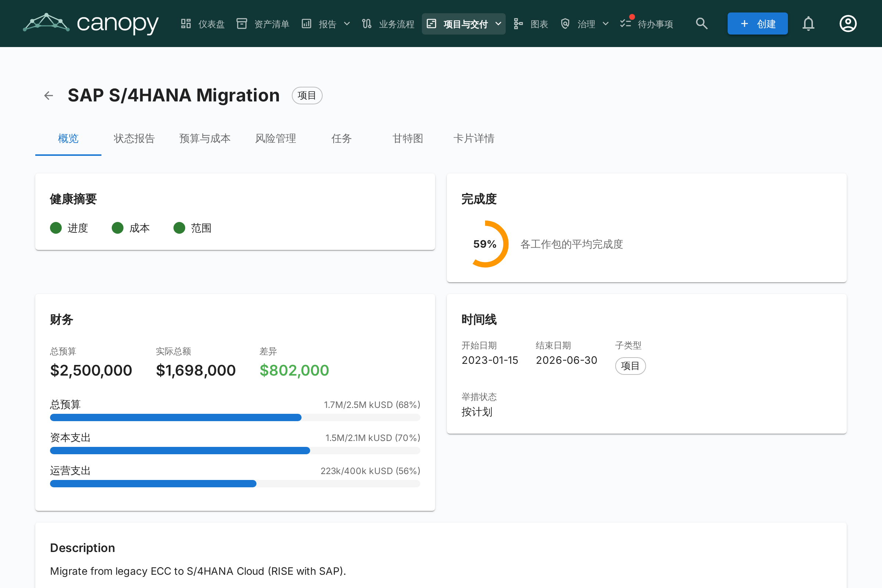Open the 图表 menu item
This screenshot has height=588, width=882.
point(531,24)
